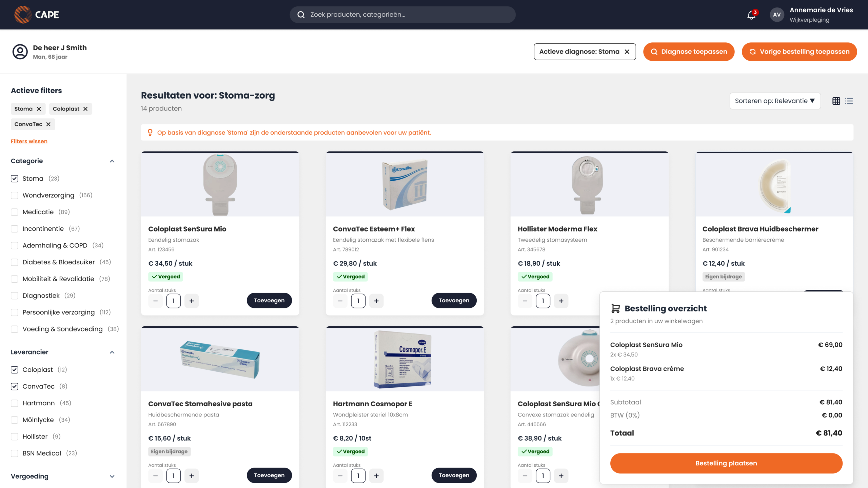Viewport: 868px width, 488px height.
Task: Click quantity field of Hartmann Cosmopor E
Action: pos(358,476)
